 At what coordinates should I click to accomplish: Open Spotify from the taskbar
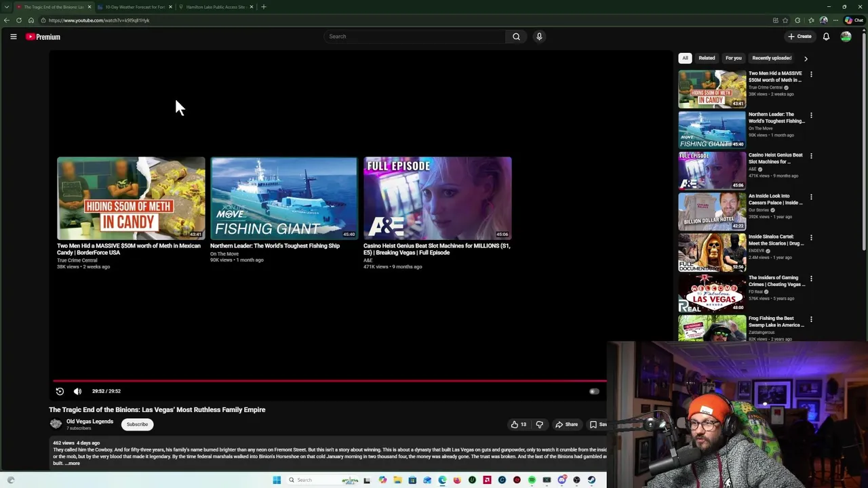coord(532,480)
